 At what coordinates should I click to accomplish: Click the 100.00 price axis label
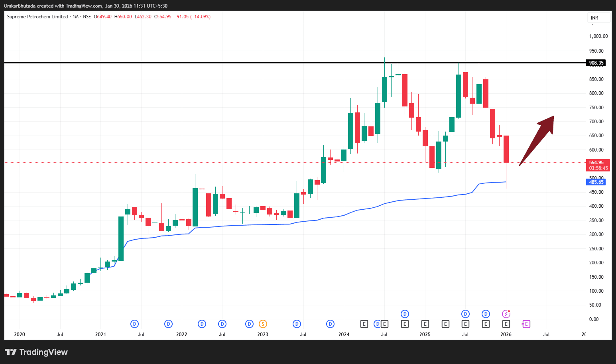point(596,291)
